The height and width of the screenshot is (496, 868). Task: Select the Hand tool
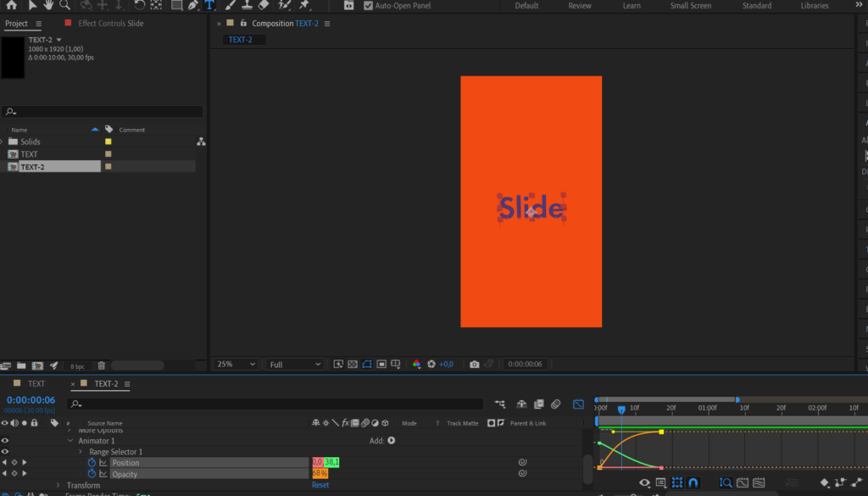[x=48, y=5]
